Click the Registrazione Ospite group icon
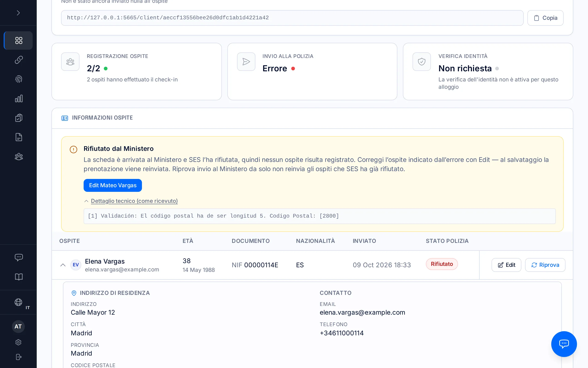Viewport: 588px width, 368px height. pyautogui.click(x=70, y=62)
